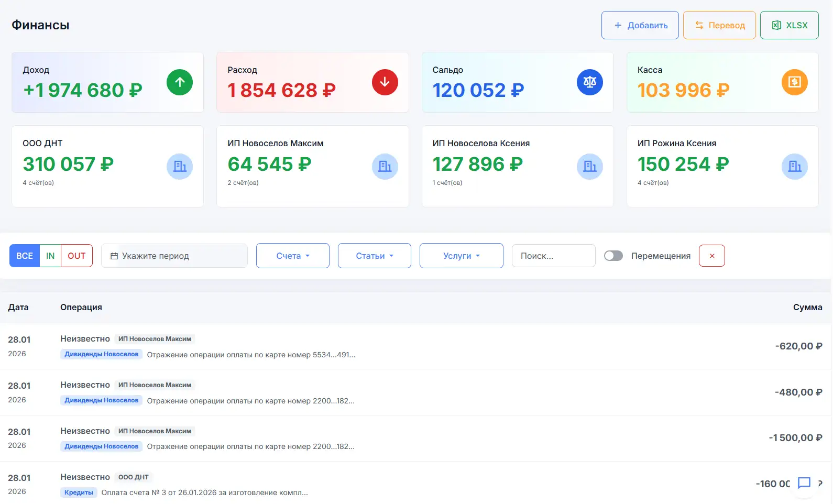Filter operations by OUT
This screenshot has width=833, height=504.
76,256
